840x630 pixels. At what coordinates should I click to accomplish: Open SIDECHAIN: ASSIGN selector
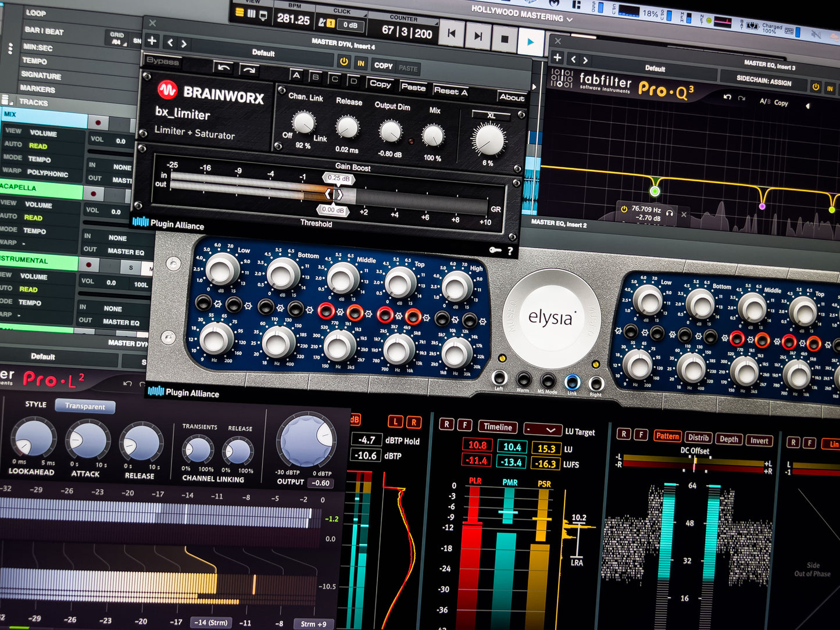764,81
